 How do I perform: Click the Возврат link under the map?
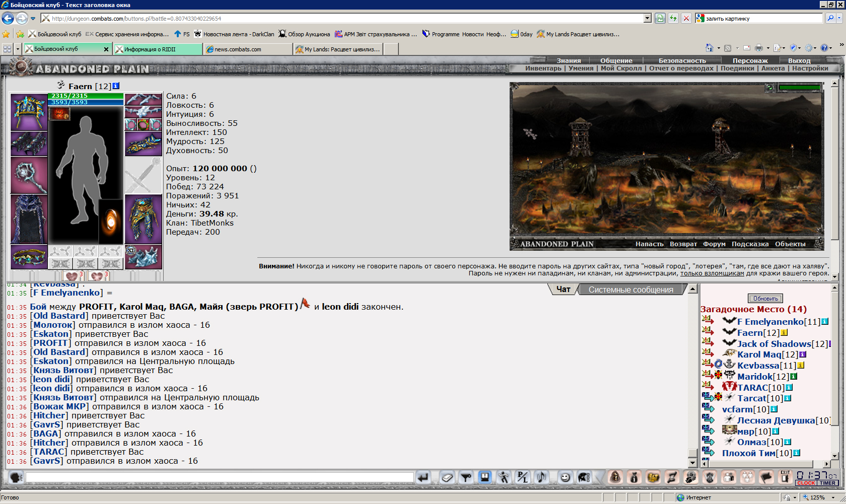(683, 244)
